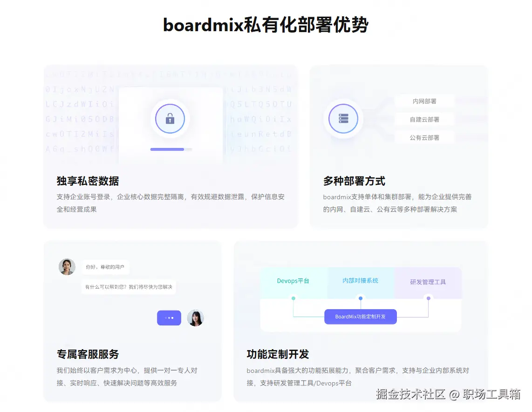The width and height of the screenshot is (532, 412).
Task: Click the description starting boardmix具备强大的功能拓展能力
Action: tap(358, 377)
